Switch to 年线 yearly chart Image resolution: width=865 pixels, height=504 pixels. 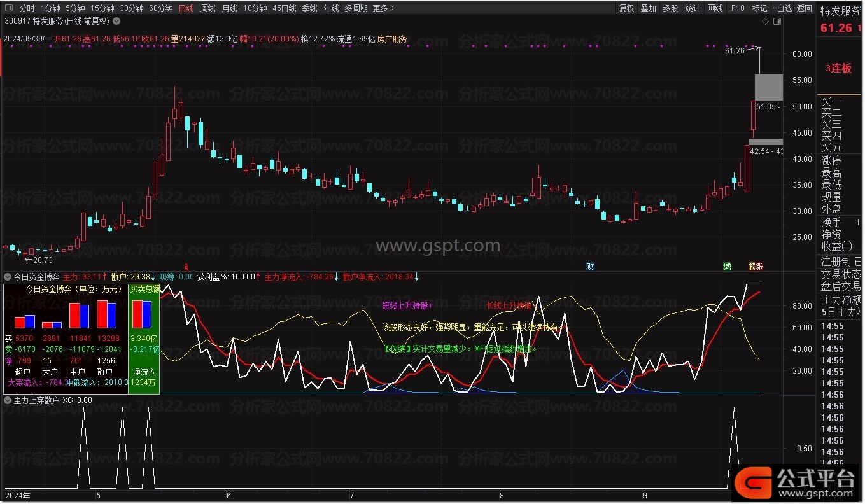(x=331, y=8)
